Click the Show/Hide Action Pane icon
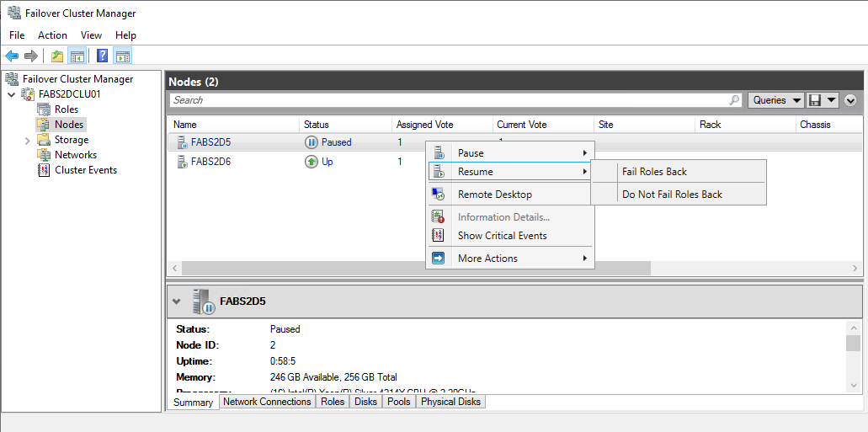This screenshot has height=432, width=868. (x=123, y=56)
